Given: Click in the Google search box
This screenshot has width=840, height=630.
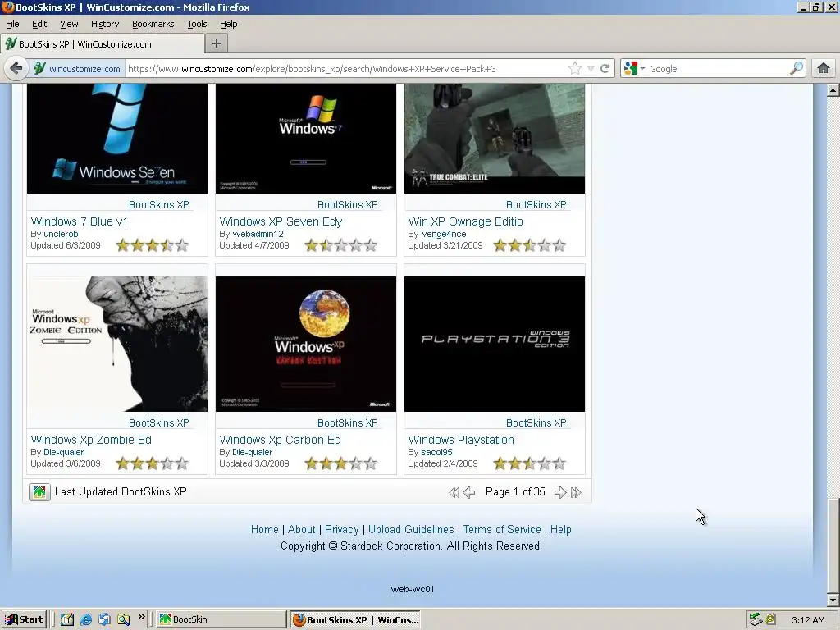Looking at the screenshot, I should [718, 69].
